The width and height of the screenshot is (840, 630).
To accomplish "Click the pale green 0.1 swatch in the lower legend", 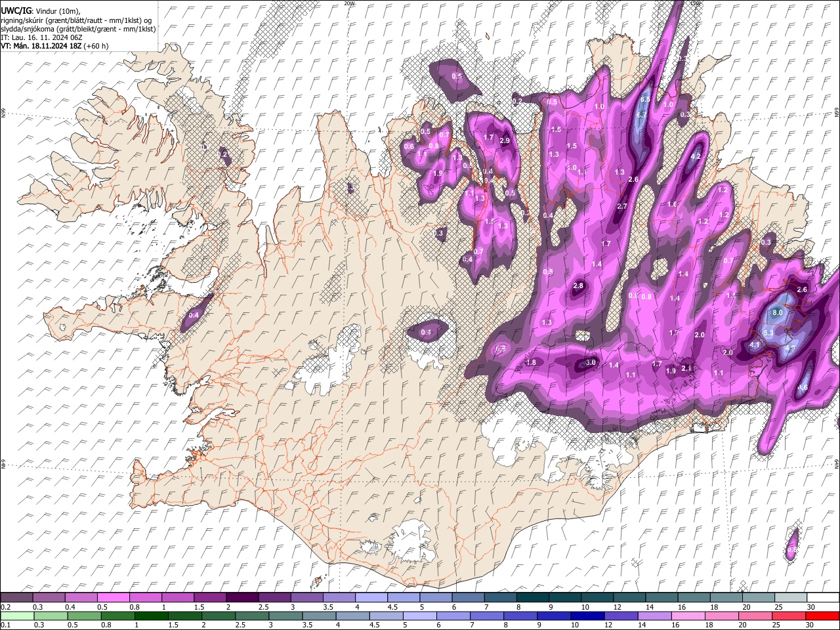I will tap(16, 616).
